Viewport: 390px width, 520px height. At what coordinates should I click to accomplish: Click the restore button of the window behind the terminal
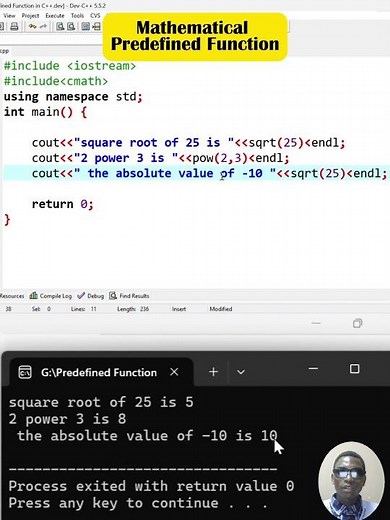pos(357,323)
